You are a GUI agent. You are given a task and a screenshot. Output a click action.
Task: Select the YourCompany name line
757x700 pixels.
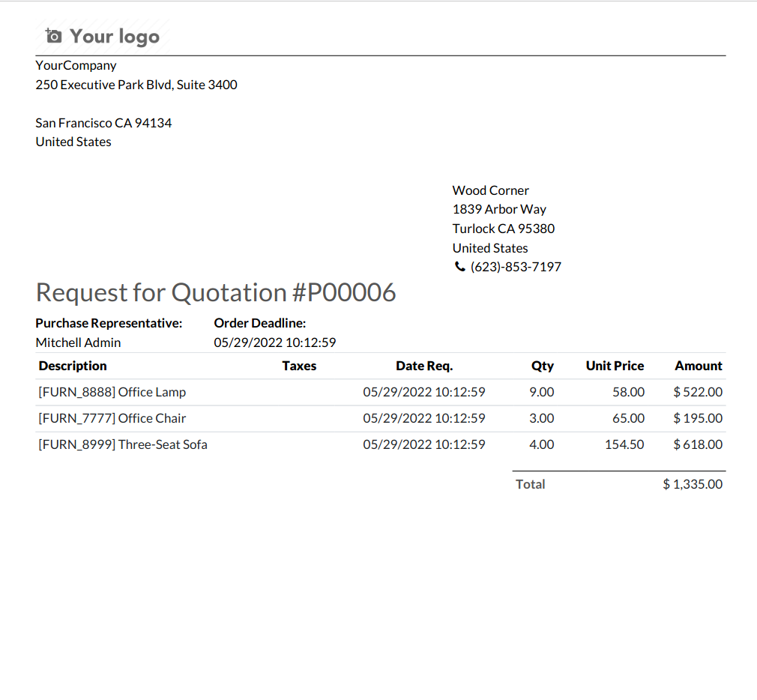click(x=76, y=65)
